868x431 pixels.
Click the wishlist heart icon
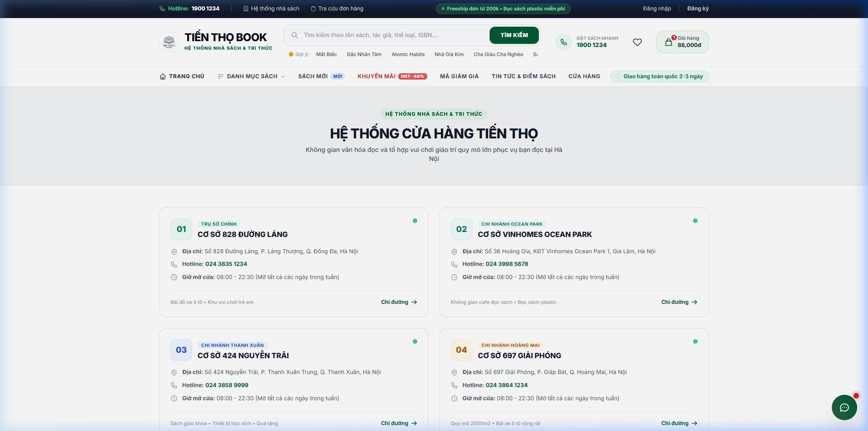point(637,42)
